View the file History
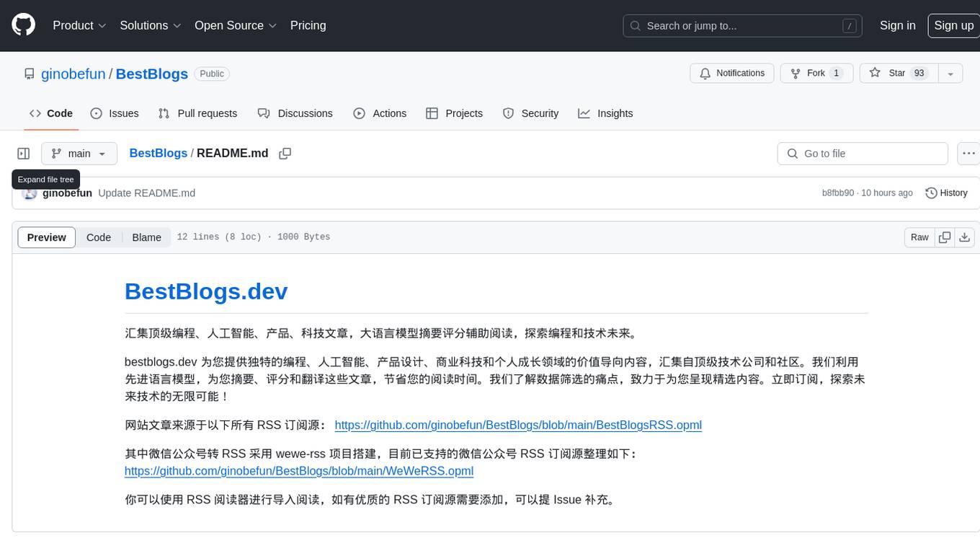 click(x=946, y=193)
